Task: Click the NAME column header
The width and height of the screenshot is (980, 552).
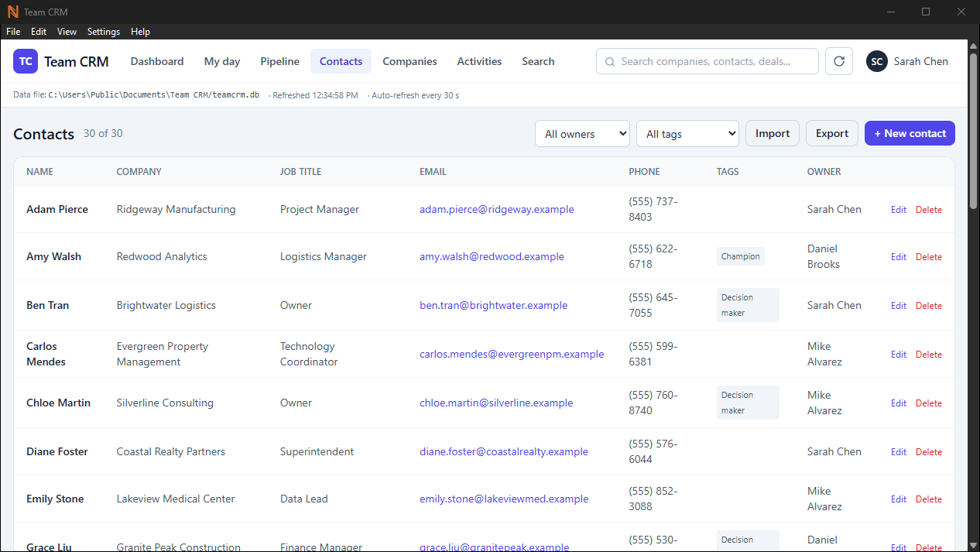Action: pyautogui.click(x=39, y=172)
